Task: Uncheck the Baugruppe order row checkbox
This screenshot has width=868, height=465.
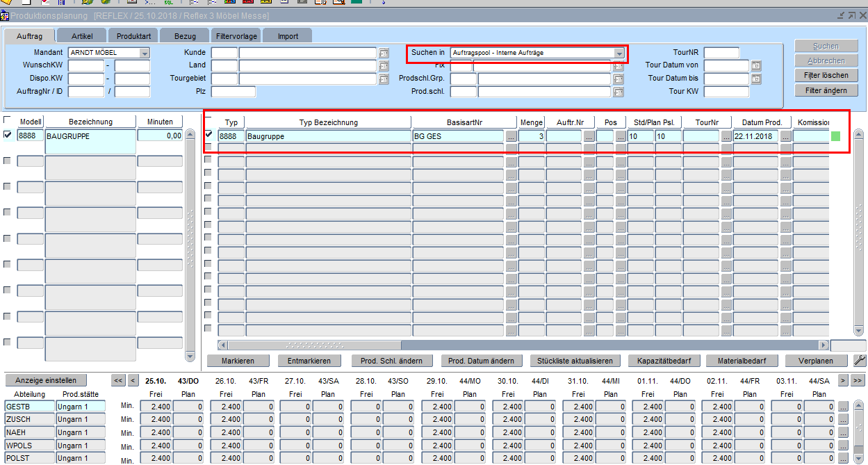Action: tap(208, 135)
